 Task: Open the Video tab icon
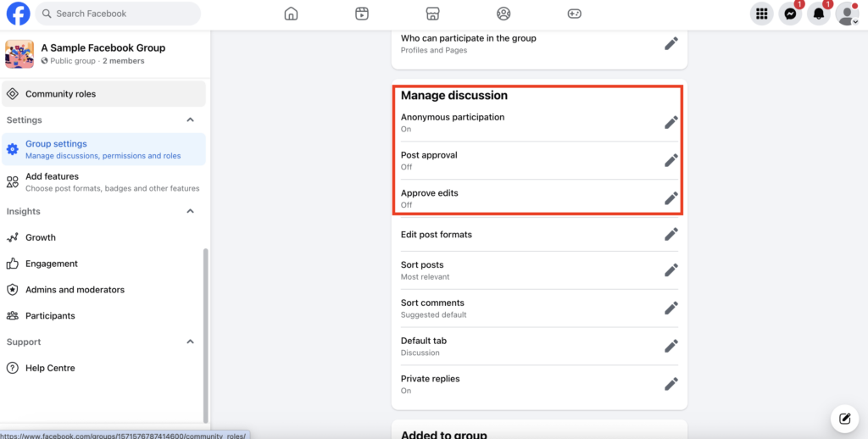[362, 14]
